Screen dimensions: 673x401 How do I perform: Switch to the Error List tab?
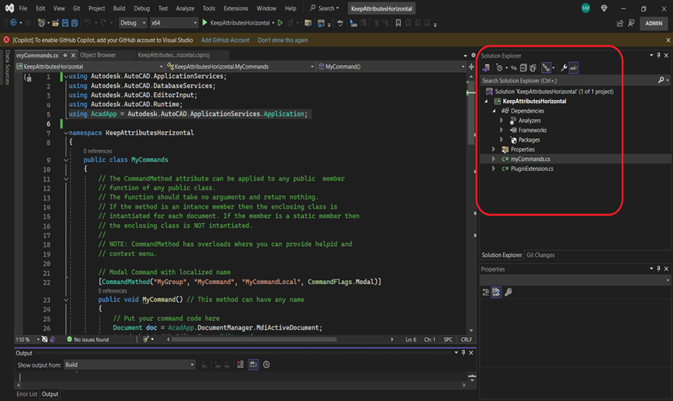click(27, 394)
